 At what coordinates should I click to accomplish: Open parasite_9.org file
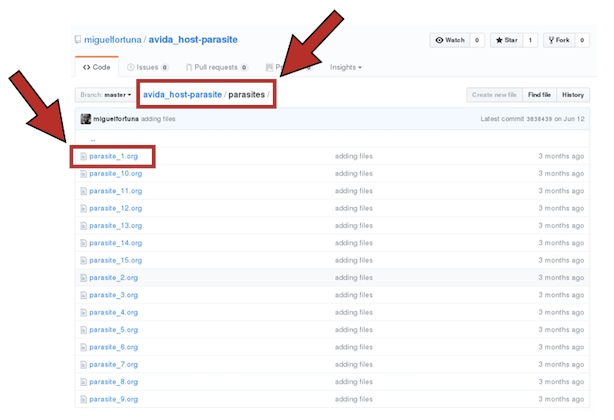click(114, 399)
